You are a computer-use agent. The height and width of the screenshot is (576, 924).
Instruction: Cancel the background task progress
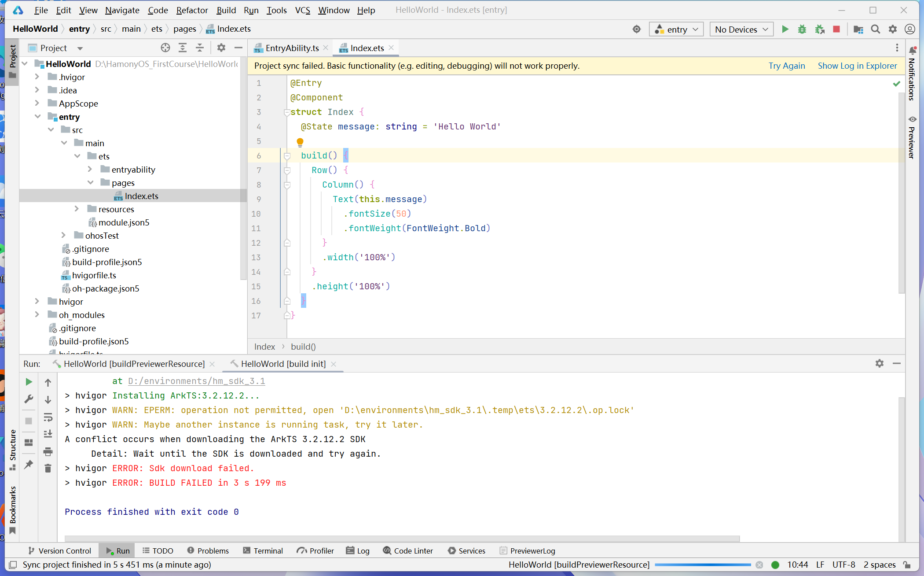759,565
